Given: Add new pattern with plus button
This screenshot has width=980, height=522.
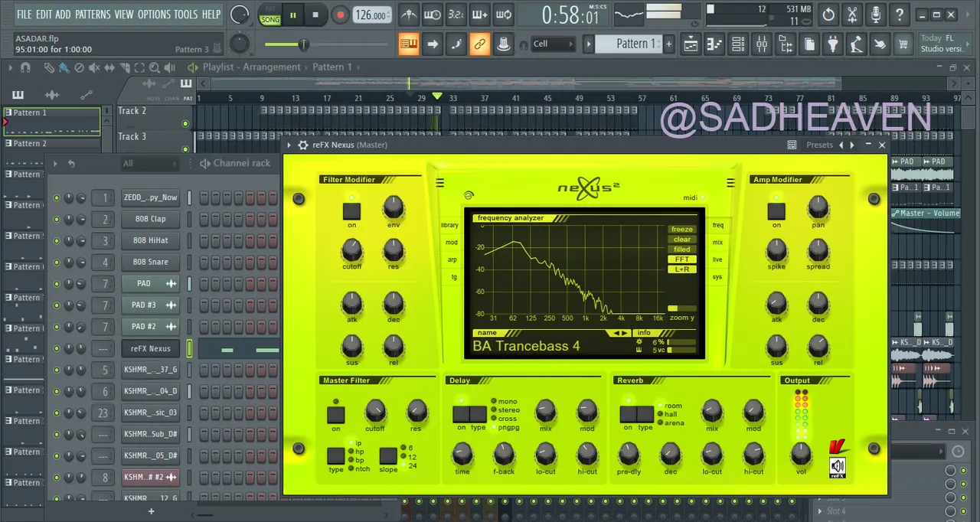Looking at the screenshot, I should click(x=668, y=44).
